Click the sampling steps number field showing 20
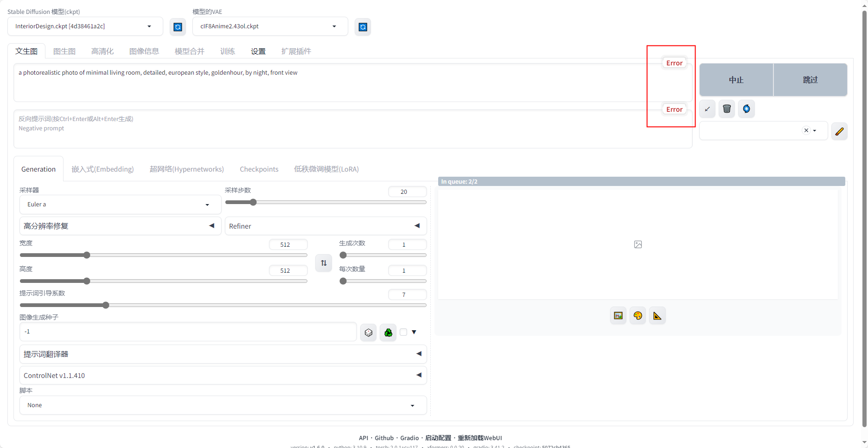 (407, 192)
